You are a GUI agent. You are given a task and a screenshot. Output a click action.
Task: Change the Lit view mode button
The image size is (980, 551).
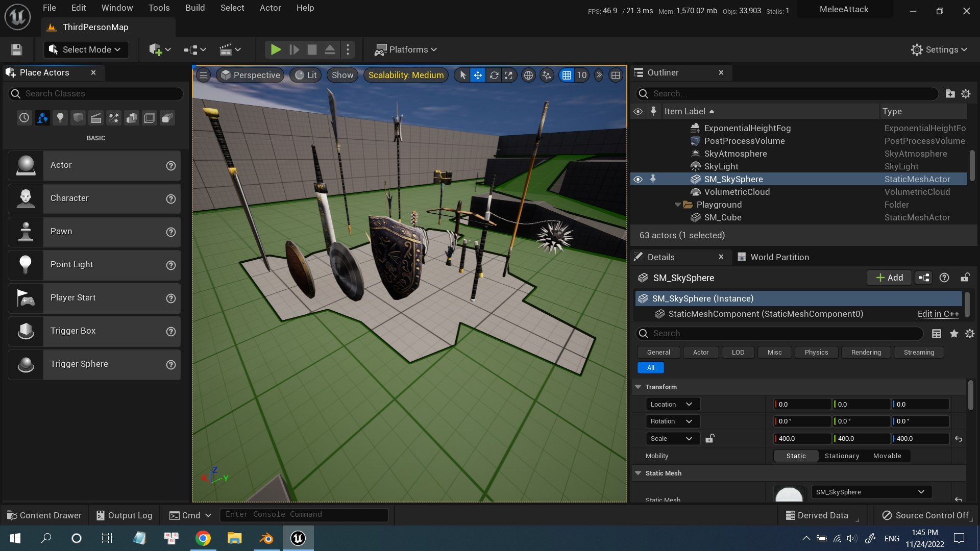(x=306, y=75)
